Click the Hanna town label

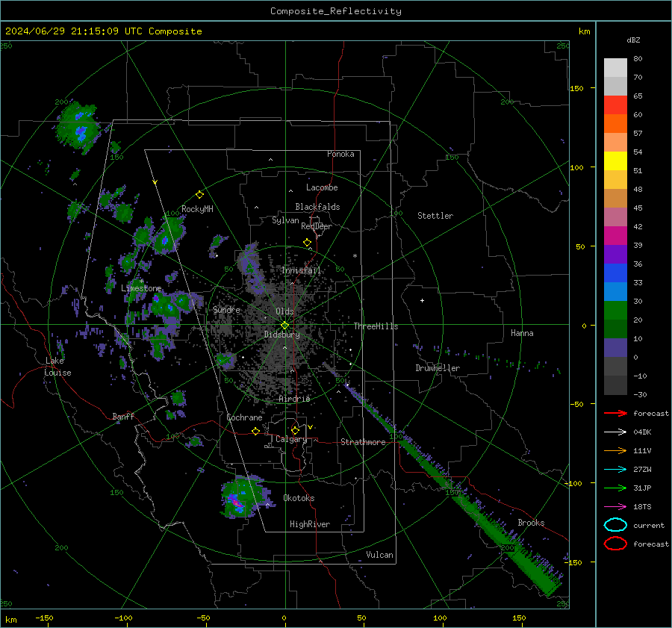point(522,333)
